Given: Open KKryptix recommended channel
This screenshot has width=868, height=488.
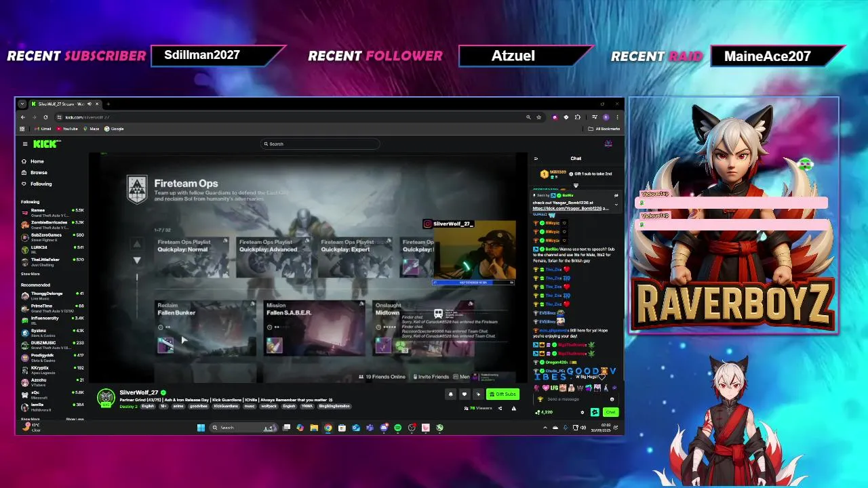Looking at the screenshot, I should click(x=52, y=369).
